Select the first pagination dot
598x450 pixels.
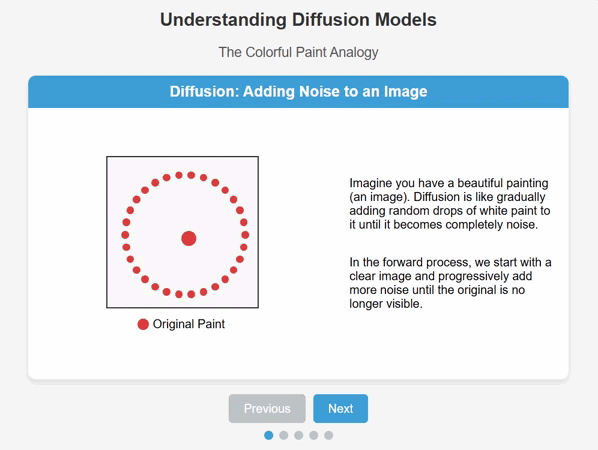point(268,435)
